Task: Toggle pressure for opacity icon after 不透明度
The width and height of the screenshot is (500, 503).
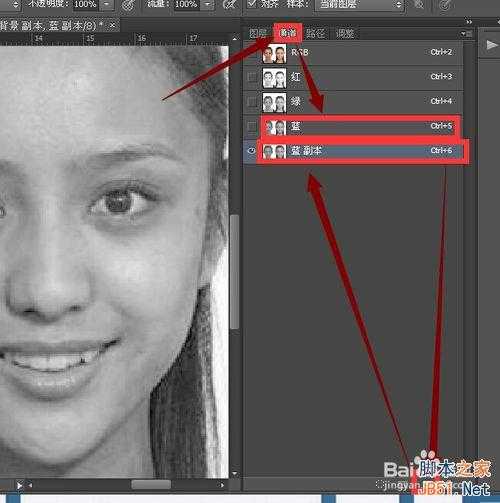Action: pyautogui.click(x=128, y=5)
